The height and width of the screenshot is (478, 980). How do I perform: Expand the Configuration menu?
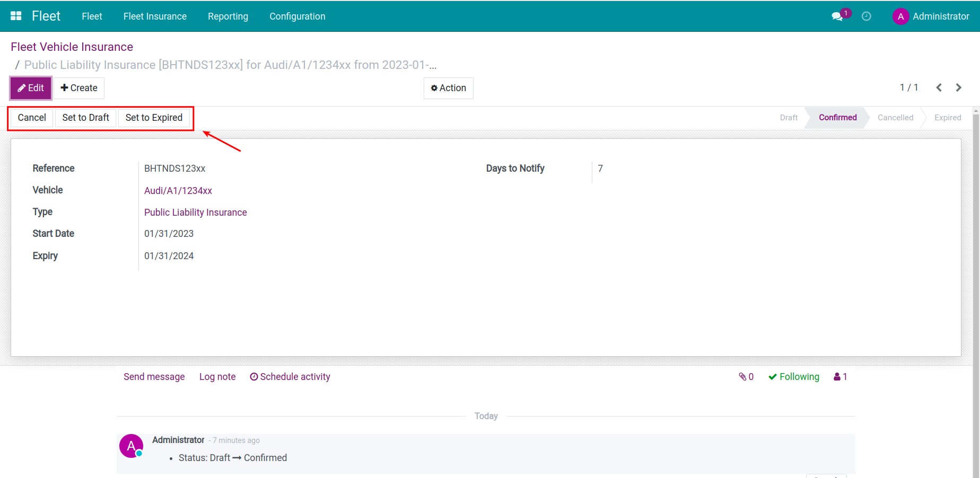pos(297,16)
